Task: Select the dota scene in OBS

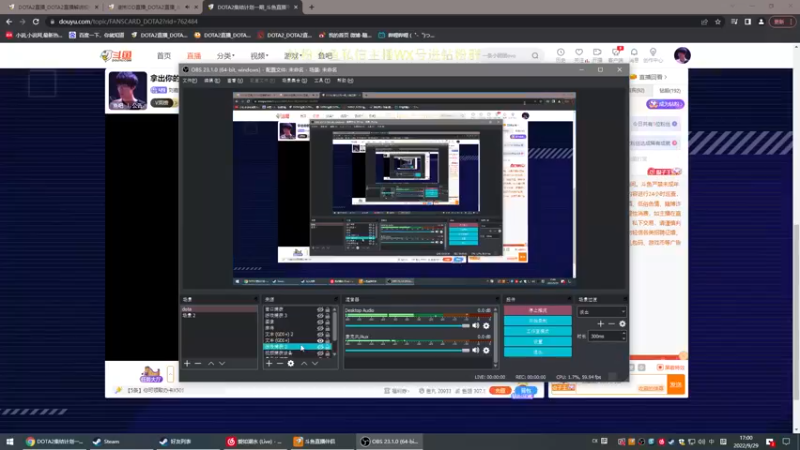Action: [219, 309]
